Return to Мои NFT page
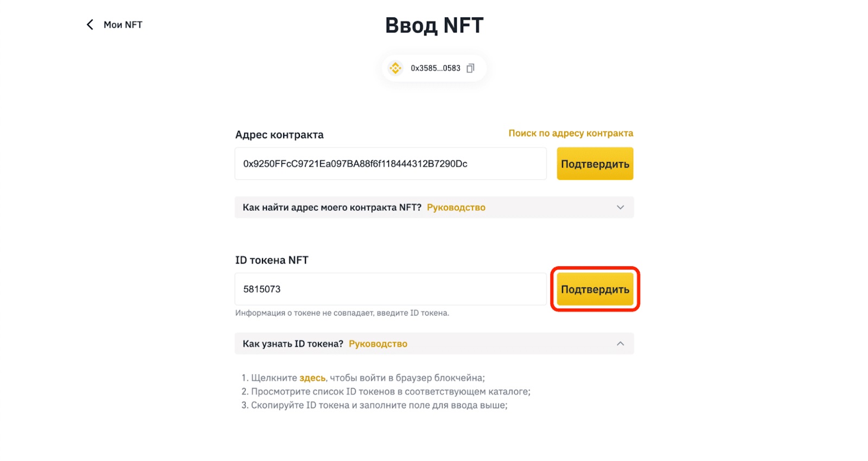 point(122,24)
